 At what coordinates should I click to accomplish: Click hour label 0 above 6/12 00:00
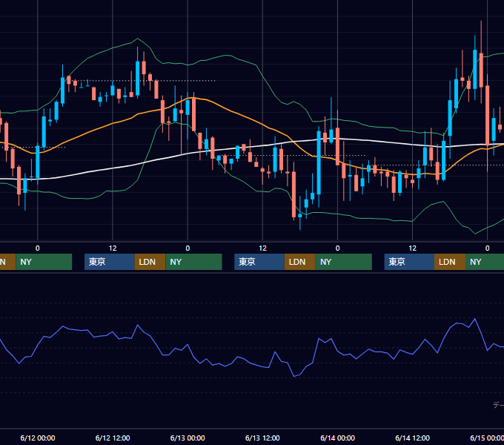(38, 248)
